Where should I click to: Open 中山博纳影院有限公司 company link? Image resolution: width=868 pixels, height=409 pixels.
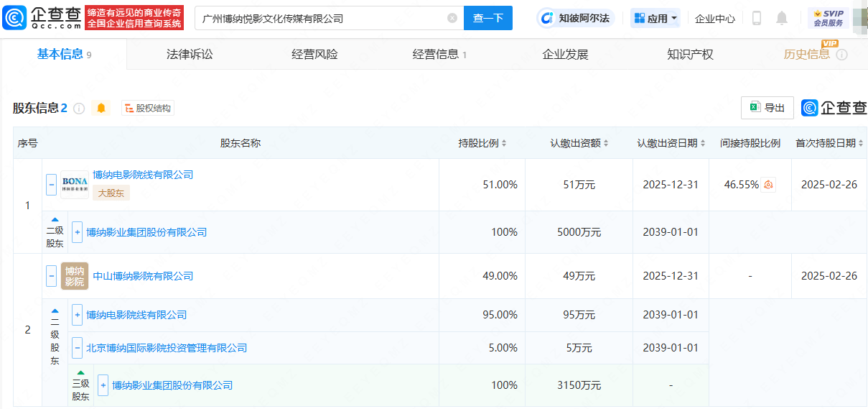point(143,276)
